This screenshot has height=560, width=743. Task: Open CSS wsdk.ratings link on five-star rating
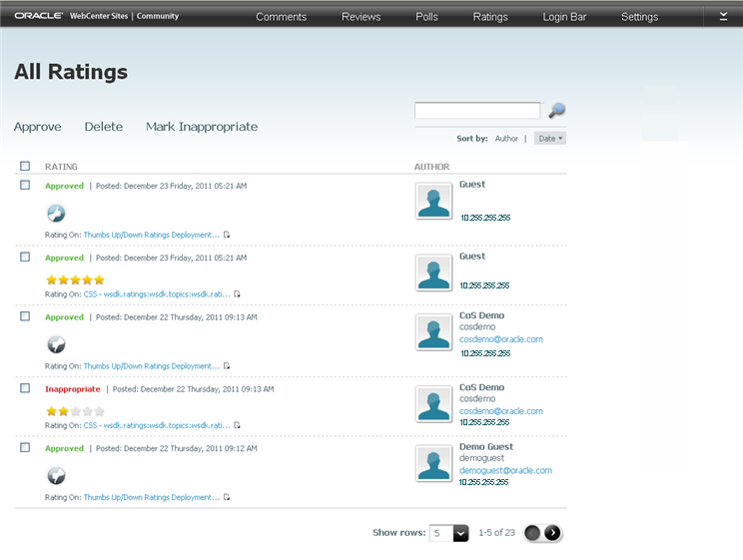[x=157, y=293]
